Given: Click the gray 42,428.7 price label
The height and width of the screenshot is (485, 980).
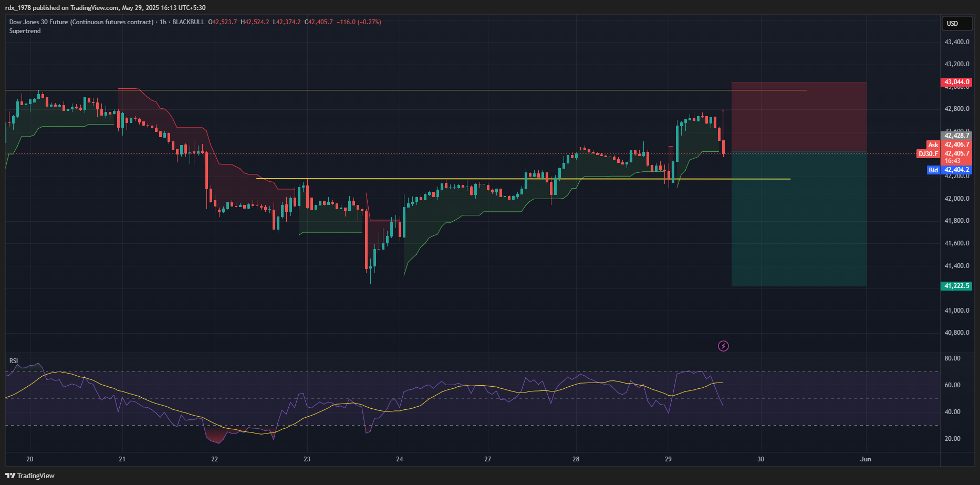Looking at the screenshot, I should (957, 136).
